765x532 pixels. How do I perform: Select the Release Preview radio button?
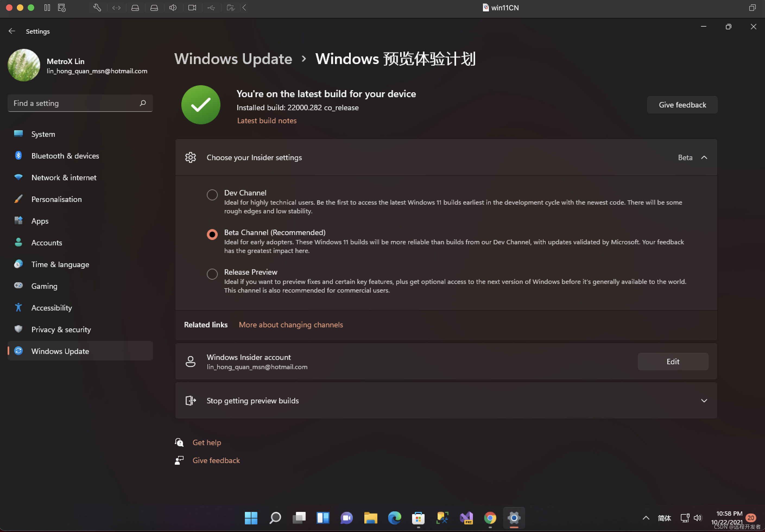pyautogui.click(x=212, y=274)
